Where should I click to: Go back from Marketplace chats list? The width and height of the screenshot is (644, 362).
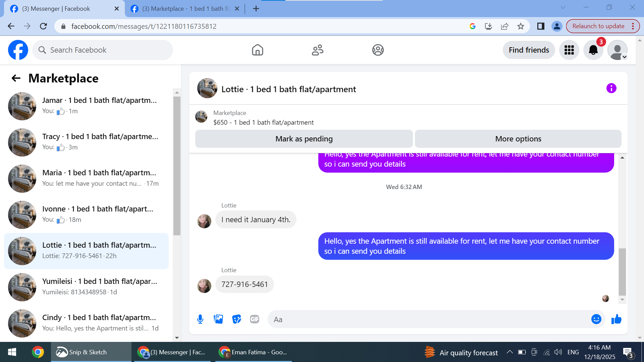16,78
